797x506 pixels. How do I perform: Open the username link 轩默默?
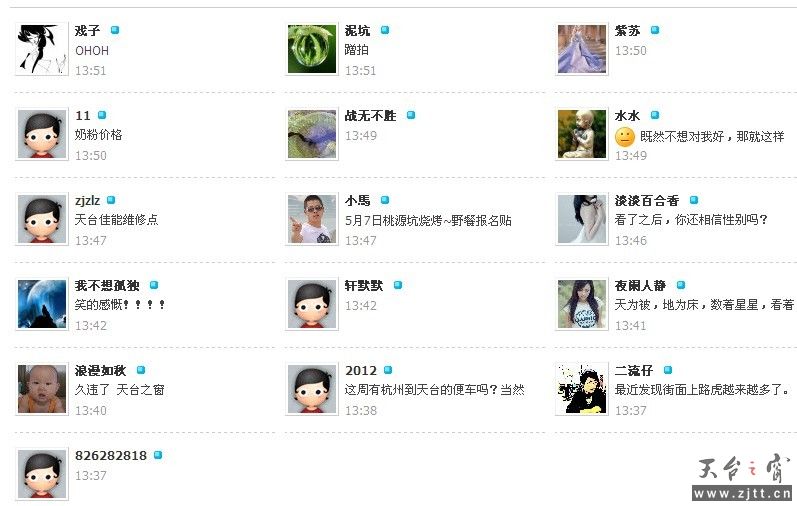tap(363, 285)
